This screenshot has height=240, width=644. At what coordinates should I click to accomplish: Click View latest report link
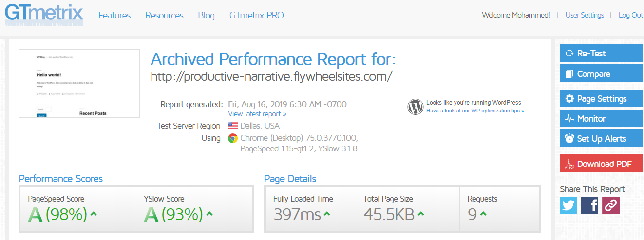257,114
